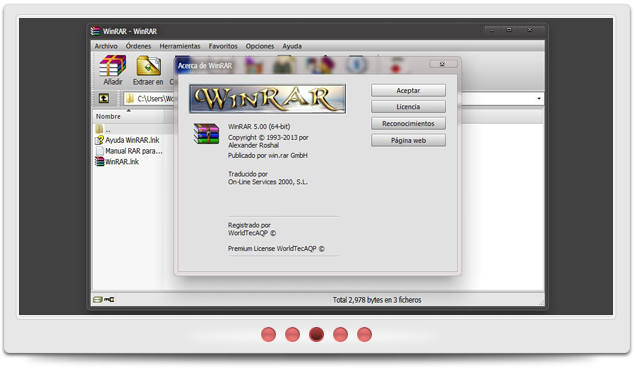Click the Extraer en toolbar icon
The height and width of the screenshot is (373, 635).
tap(148, 70)
